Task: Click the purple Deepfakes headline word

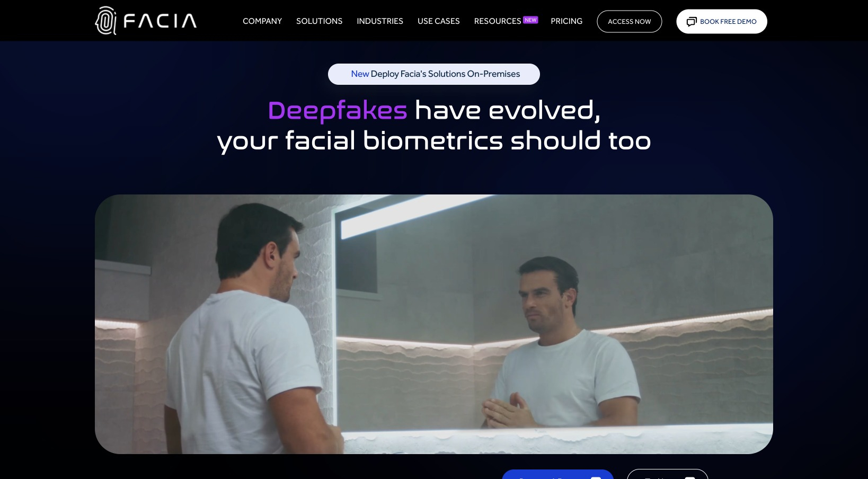Action: (337, 111)
